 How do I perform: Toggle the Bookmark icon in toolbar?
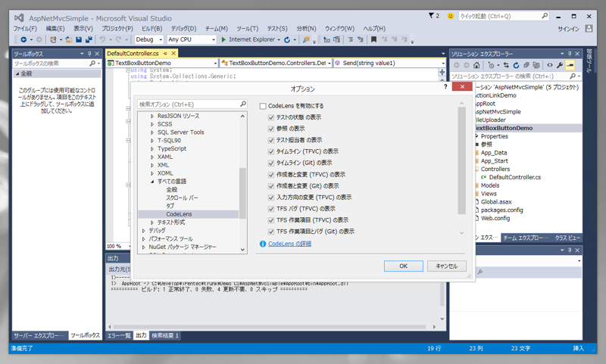373,39
